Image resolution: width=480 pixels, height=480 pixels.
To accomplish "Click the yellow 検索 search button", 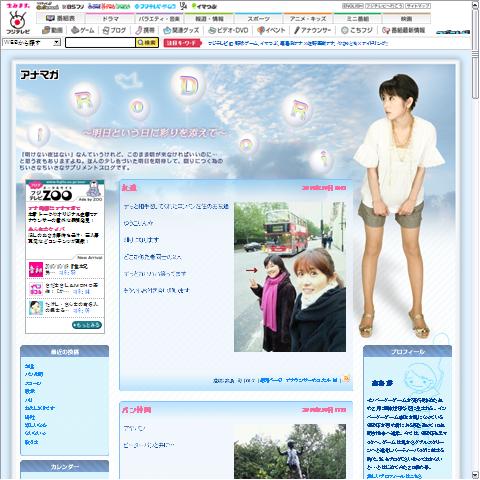I will 147,43.
